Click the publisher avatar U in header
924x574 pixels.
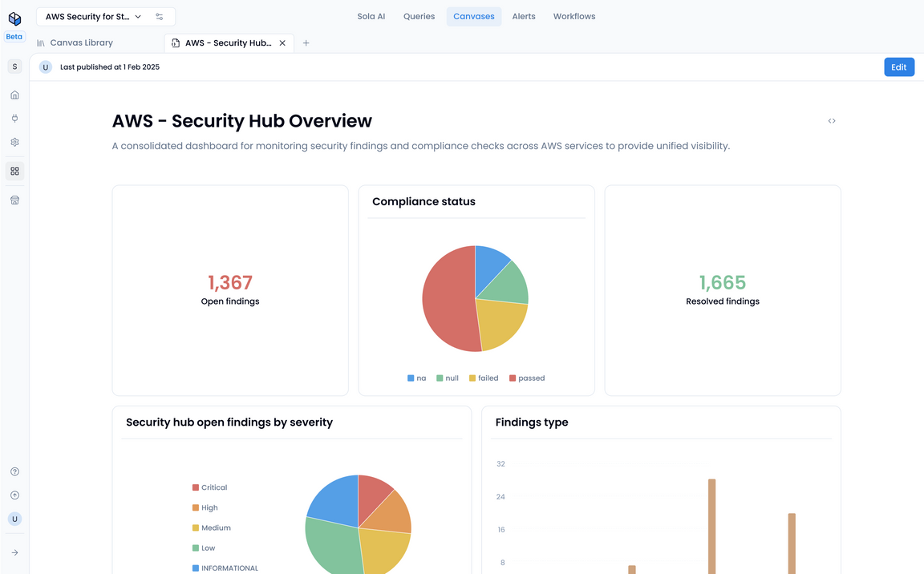point(46,67)
